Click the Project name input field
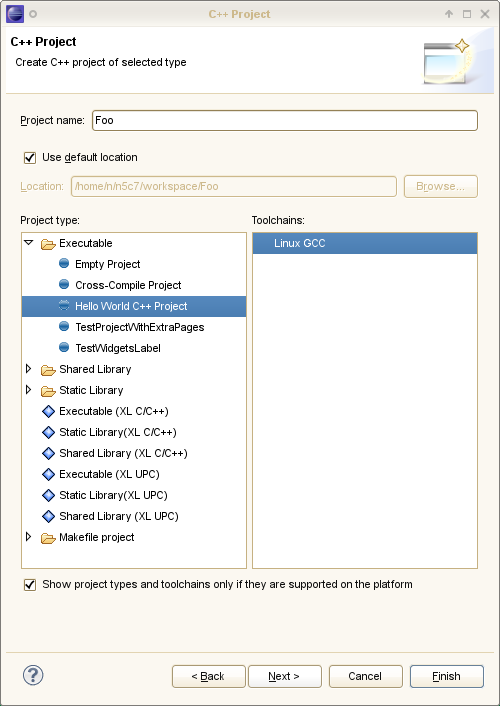The image size is (500, 706). (285, 121)
